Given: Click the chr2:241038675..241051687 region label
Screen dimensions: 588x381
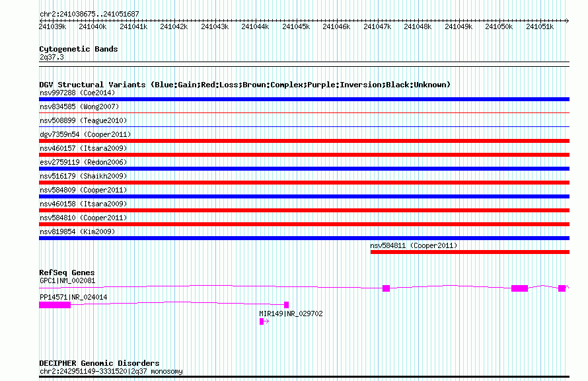Looking at the screenshot, I should pyautogui.click(x=89, y=14).
